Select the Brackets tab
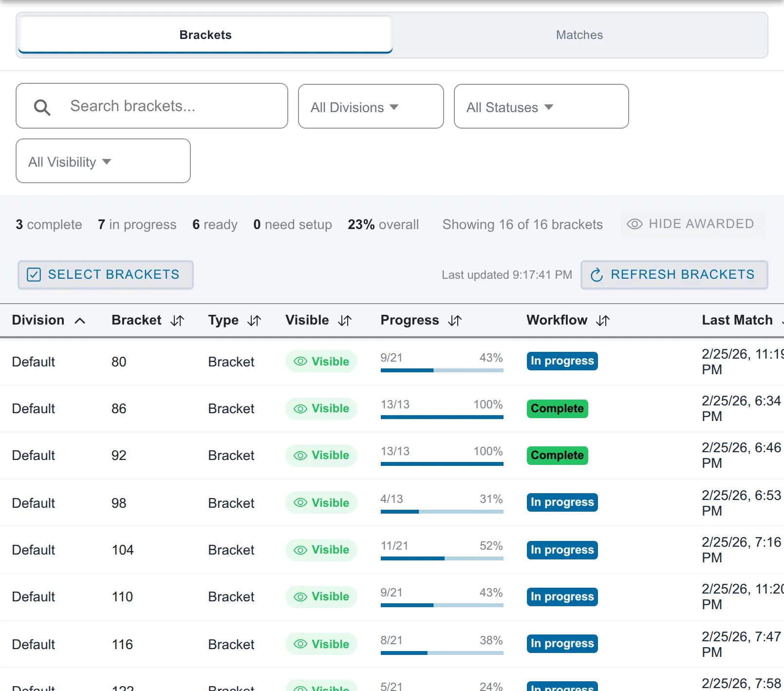Viewport: 784px width, 691px height. click(x=205, y=35)
